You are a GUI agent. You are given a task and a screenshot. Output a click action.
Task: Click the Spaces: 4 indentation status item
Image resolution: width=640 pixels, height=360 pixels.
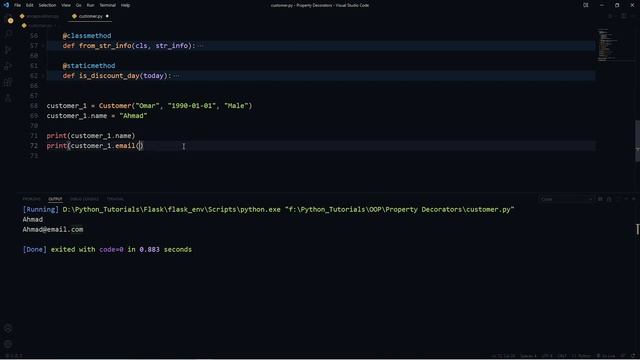click(x=528, y=356)
